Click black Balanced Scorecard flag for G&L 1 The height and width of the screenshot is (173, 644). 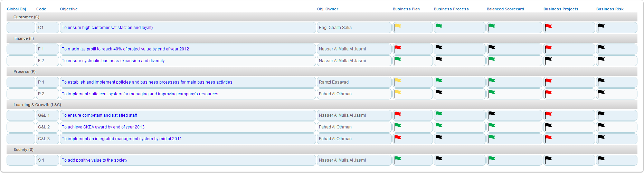tap(492, 114)
